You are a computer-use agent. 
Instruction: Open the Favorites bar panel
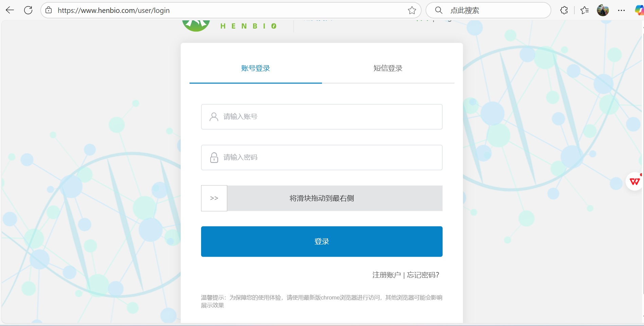click(585, 10)
